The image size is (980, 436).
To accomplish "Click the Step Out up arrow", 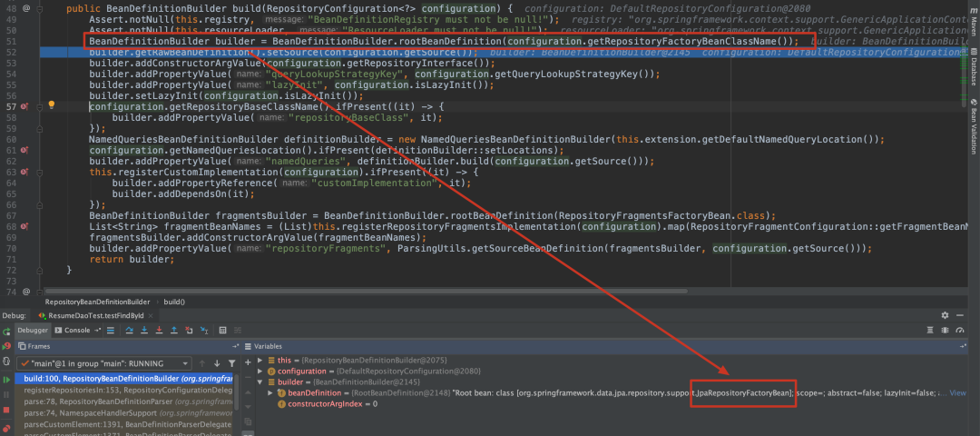I will pyautogui.click(x=173, y=331).
